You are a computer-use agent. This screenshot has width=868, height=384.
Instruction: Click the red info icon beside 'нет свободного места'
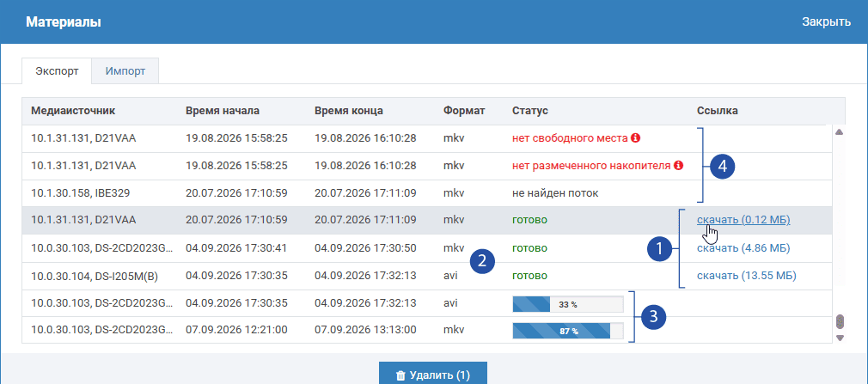coord(635,137)
